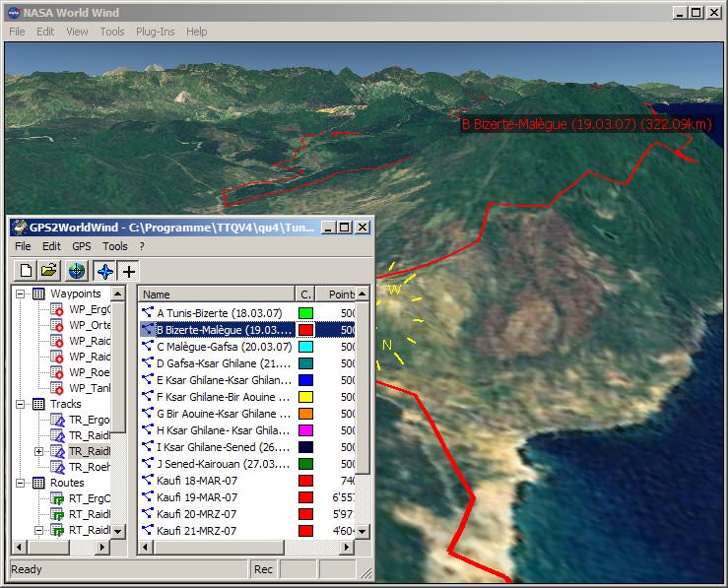
Task: Click the track icon beside TR_Roeh
Action: point(57,467)
